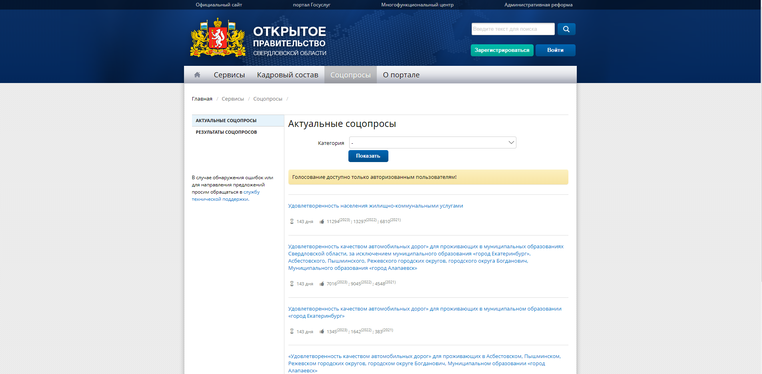Open the Официальный сайт link
Screen dimensions: 762x374
tap(219, 5)
